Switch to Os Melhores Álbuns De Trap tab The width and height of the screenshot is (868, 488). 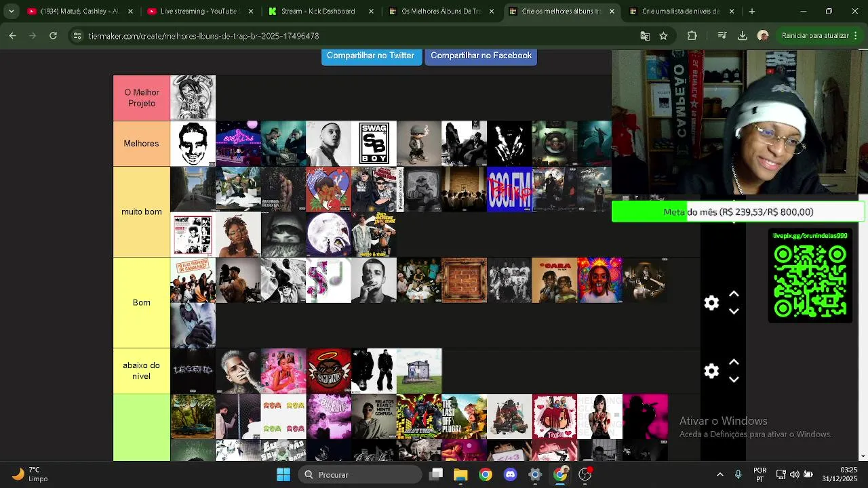pos(441,12)
